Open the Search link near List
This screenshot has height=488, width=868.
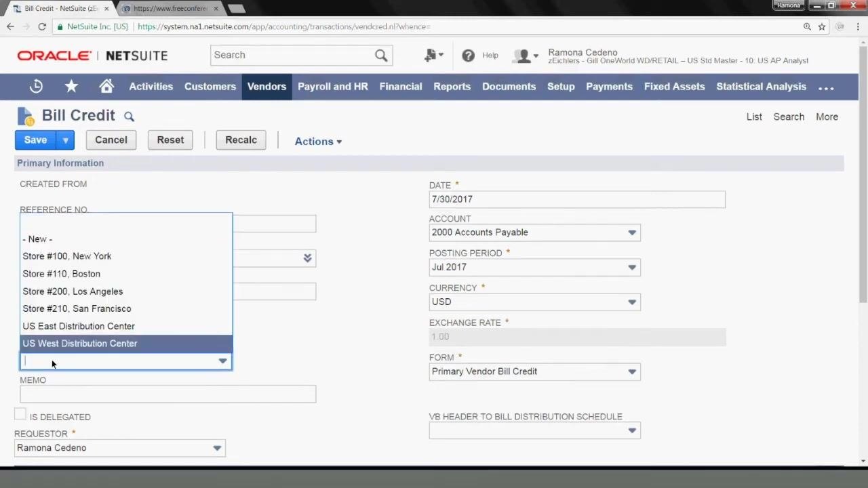pos(789,117)
